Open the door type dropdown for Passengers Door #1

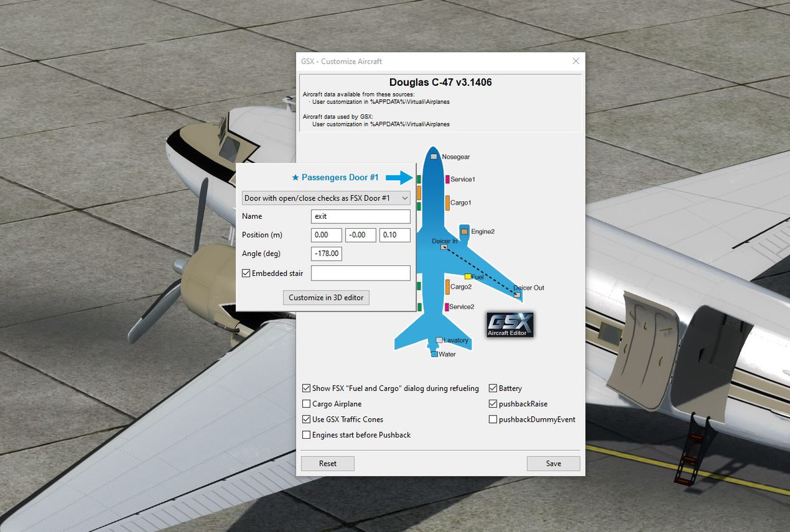coord(326,198)
